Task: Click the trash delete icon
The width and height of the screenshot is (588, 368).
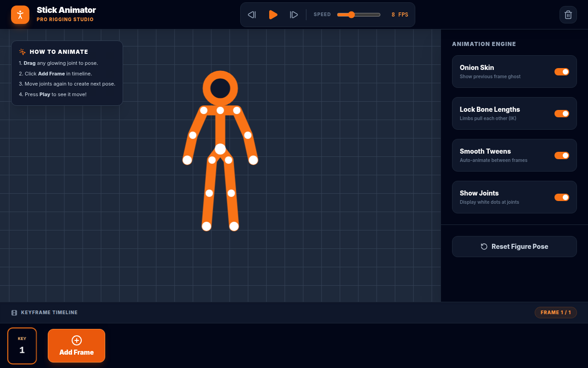Action: pyautogui.click(x=568, y=15)
